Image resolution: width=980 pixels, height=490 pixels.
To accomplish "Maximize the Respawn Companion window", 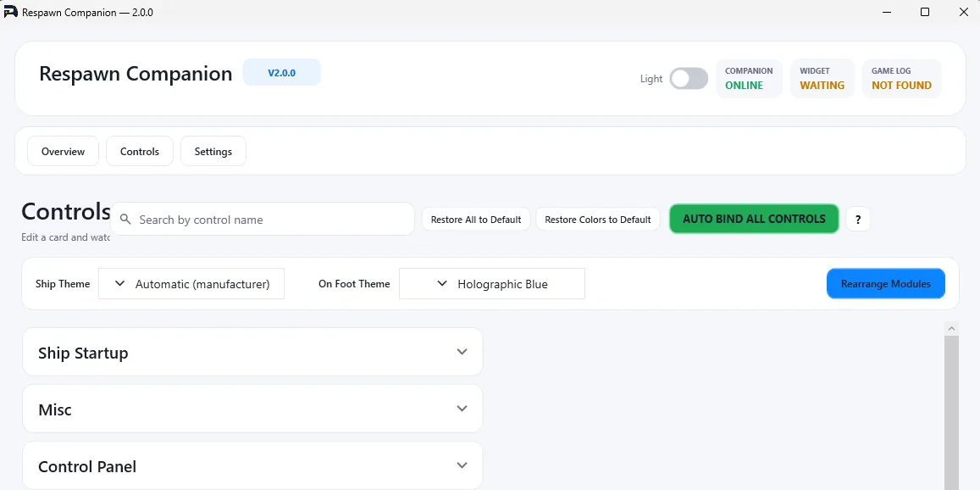I will click(925, 12).
